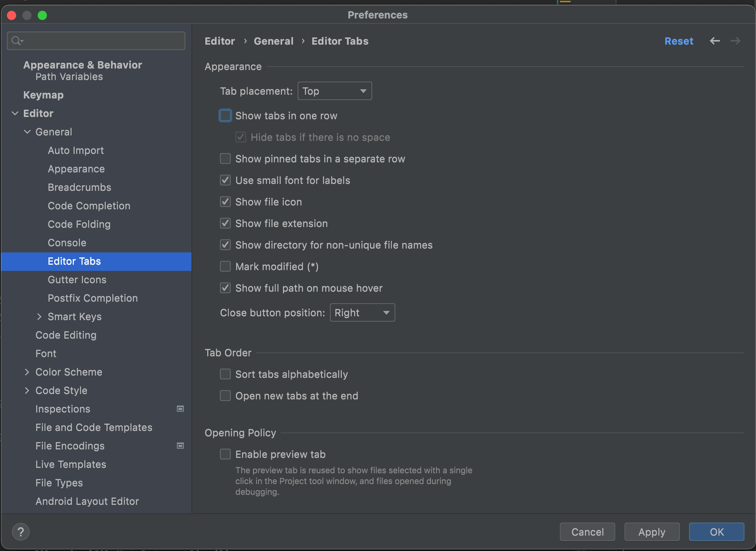This screenshot has height=551, width=756.
Task: Select Gutter Icons in settings tree
Action: click(x=77, y=280)
